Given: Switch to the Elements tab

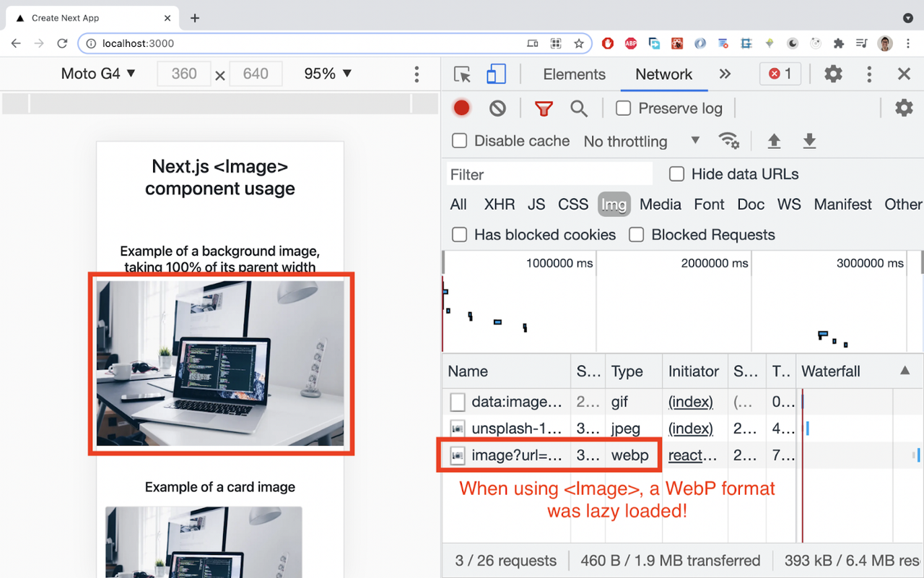Looking at the screenshot, I should (x=574, y=74).
